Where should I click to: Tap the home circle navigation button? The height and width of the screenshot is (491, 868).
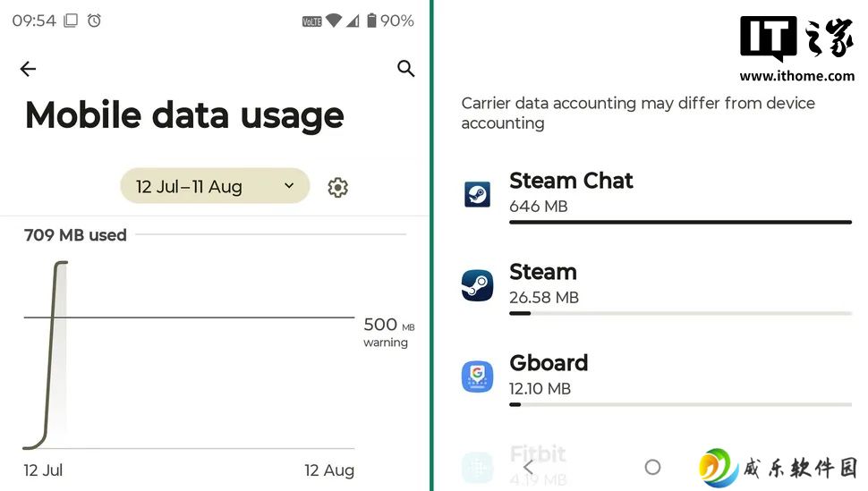(652, 467)
